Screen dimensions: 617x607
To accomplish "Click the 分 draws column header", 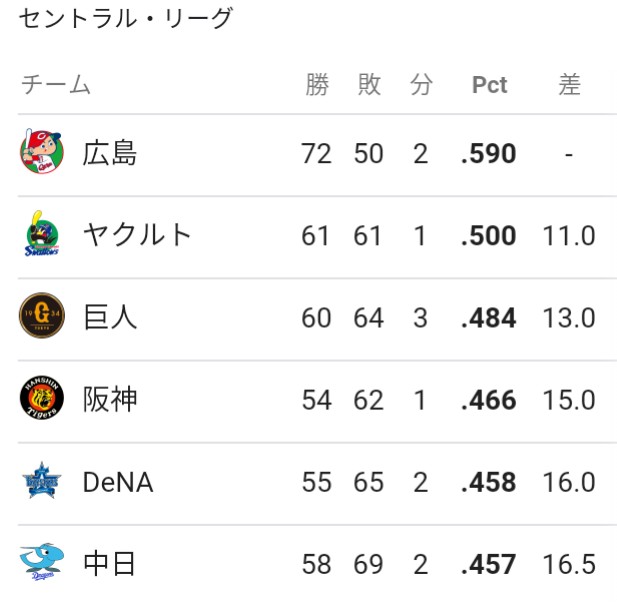I will click(x=421, y=84).
